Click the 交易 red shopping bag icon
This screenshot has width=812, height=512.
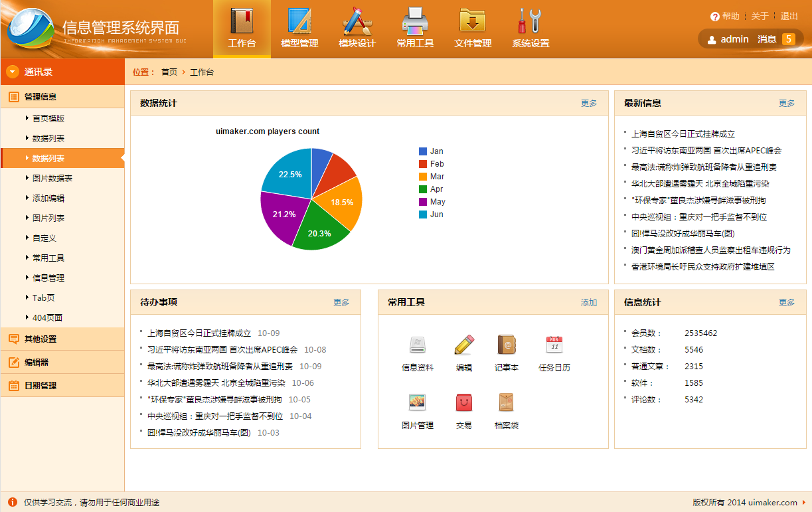pyautogui.click(x=463, y=402)
